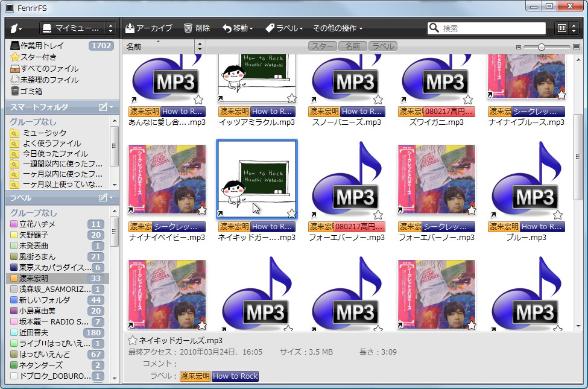Select the ナイナイブルース.mp3 thumbnail
Viewport: 588px width, 389px height.
(x=526, y=77)
